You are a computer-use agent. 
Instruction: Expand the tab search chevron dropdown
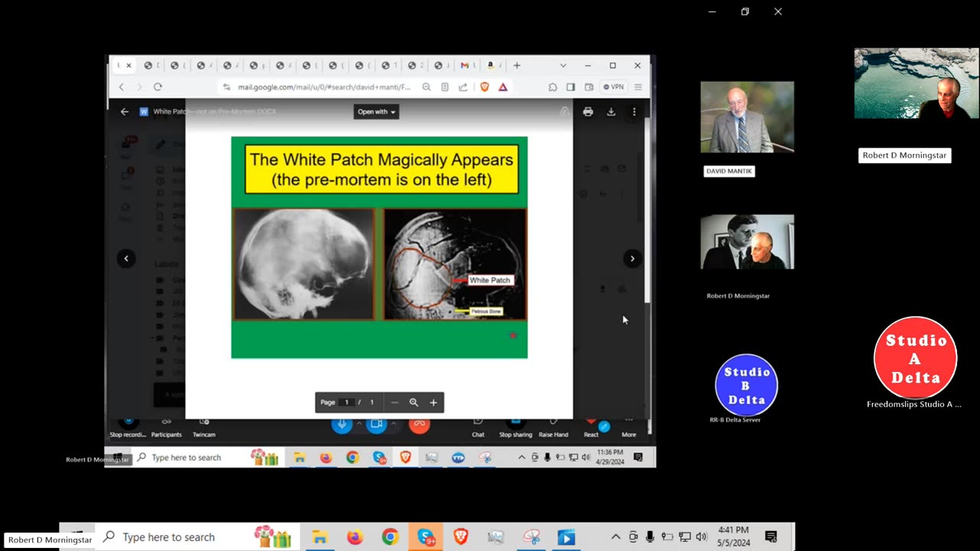563,66
